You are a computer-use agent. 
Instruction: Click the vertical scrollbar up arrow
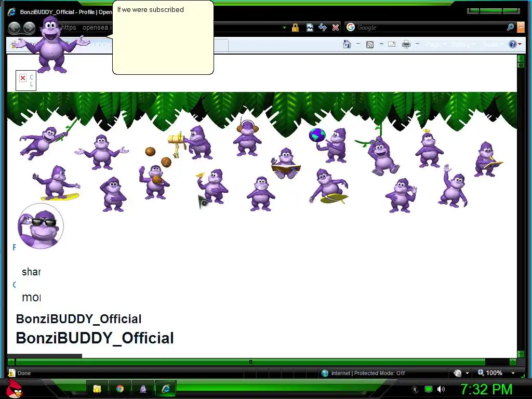[521, 58]
